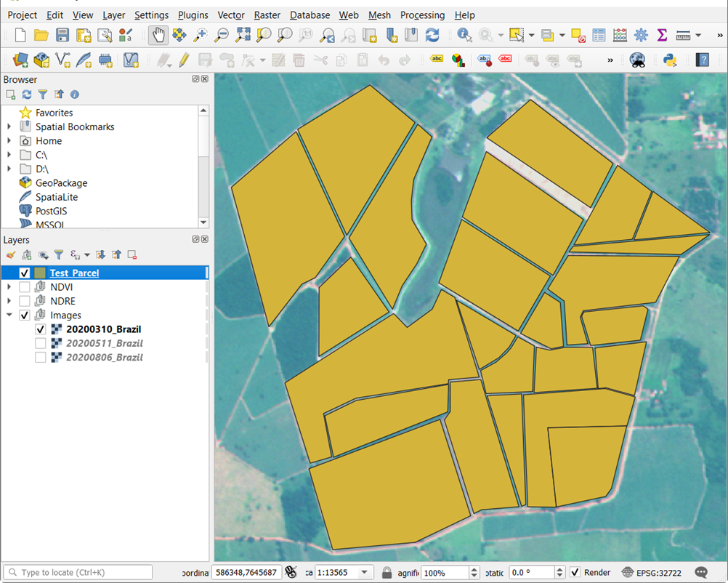This screenshot has height=583, width=728.
Task: Toggle the Render checkbox in status bar
Action: click(x=575, y=573)
